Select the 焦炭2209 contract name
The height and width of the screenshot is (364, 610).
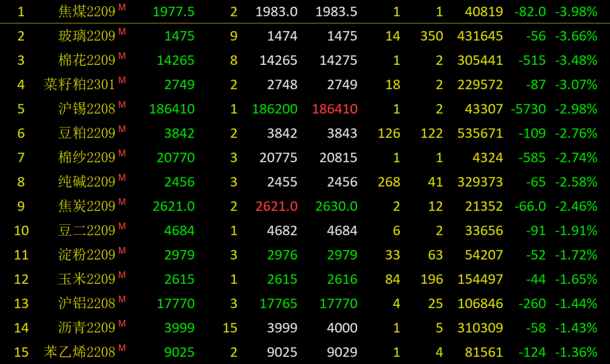[x=86, y=206]
